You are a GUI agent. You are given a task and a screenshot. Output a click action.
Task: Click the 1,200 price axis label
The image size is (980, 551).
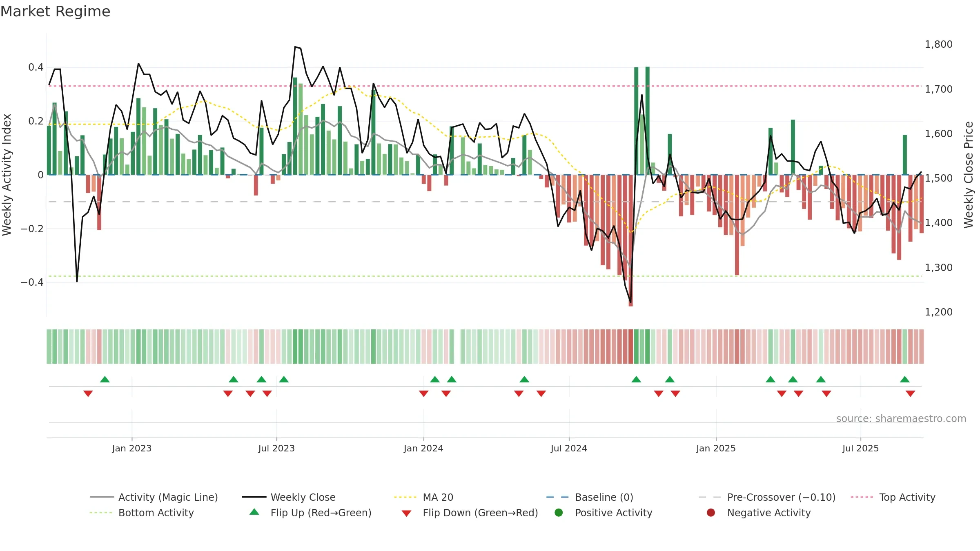[939, 312]
